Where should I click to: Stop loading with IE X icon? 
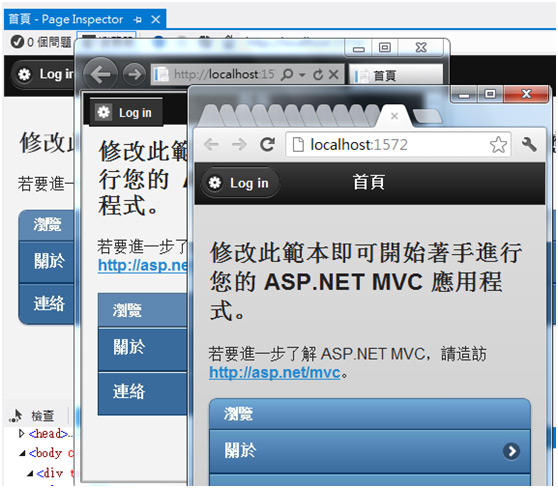point(333,74)
